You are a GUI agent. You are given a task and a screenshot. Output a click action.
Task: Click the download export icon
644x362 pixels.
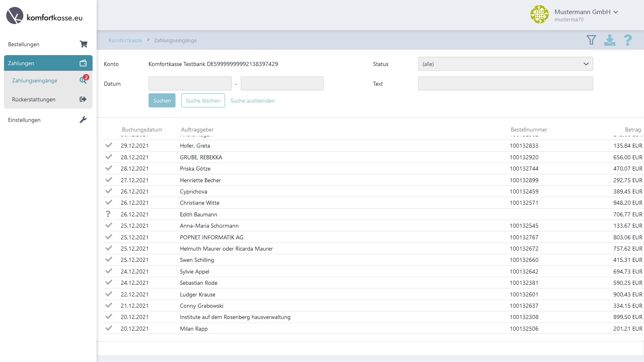610,40
